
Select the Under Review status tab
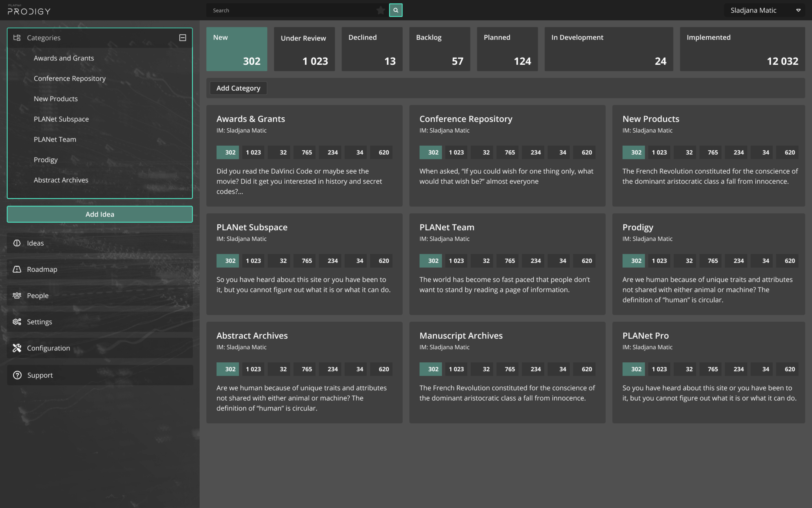click(304, 49)
